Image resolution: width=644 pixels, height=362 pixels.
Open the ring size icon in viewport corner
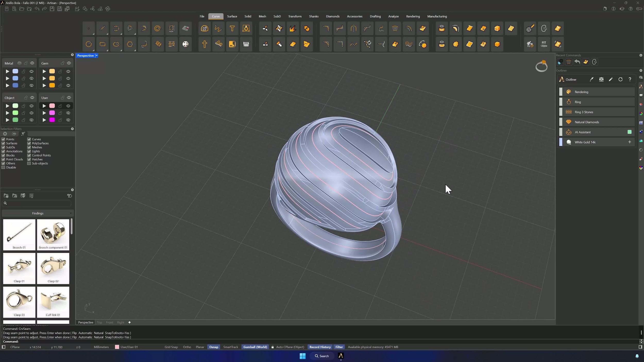coord(541,66)
